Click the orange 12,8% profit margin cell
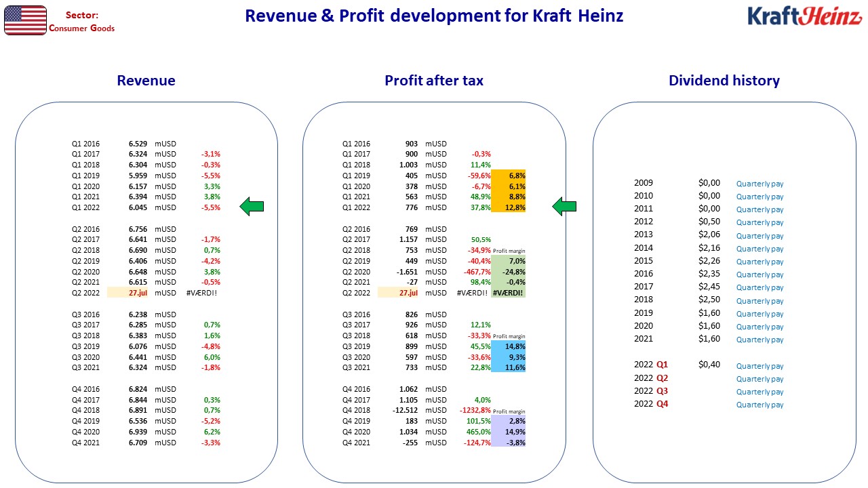868x488 pixels. (509, 207)
